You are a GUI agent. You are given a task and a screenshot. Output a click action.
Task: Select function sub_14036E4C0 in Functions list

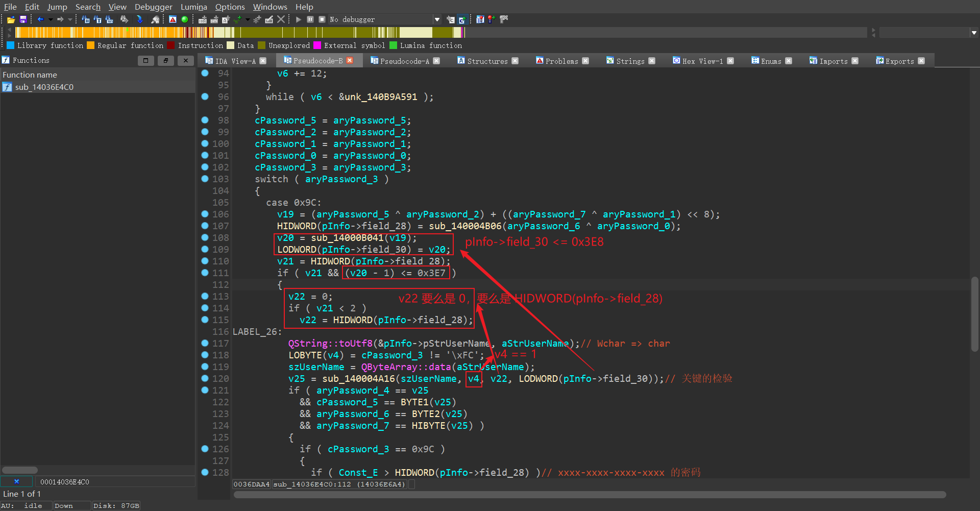(44, 87)
